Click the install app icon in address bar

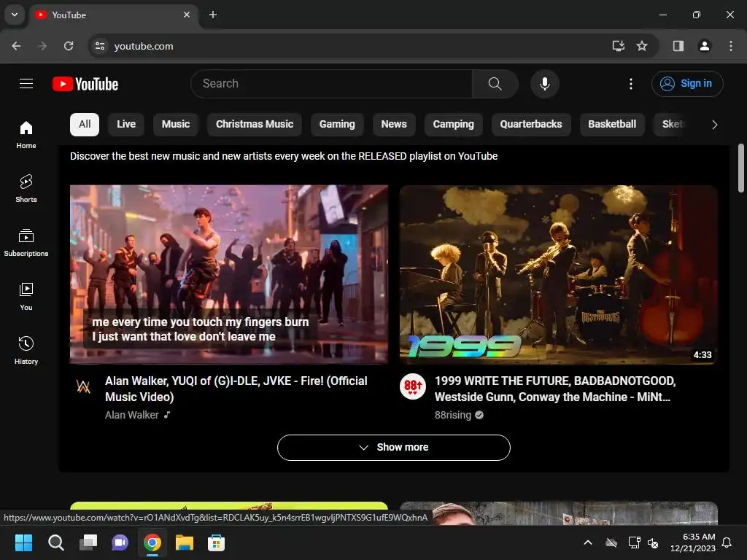619,46
